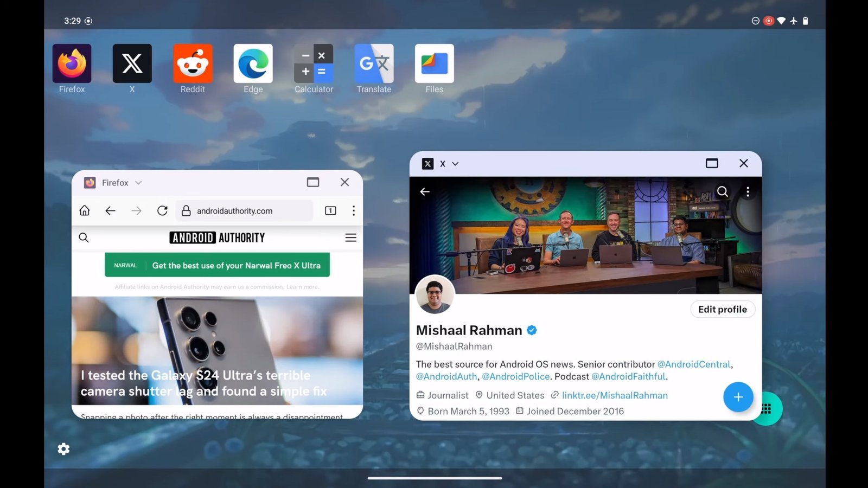Click the Narwal Freo X Ultra banner
This screenshot has width=868, height=488.
coord(217,265)
